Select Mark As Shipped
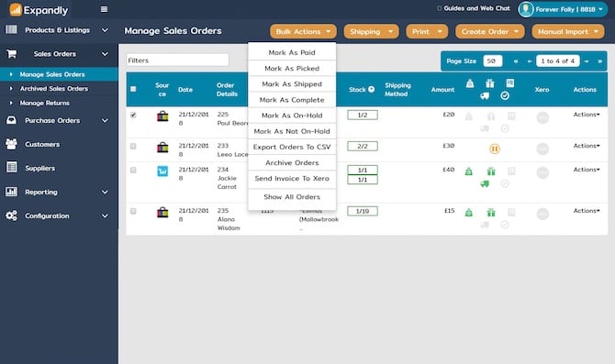This screenshot has height=364, width=615. [292, 83]
